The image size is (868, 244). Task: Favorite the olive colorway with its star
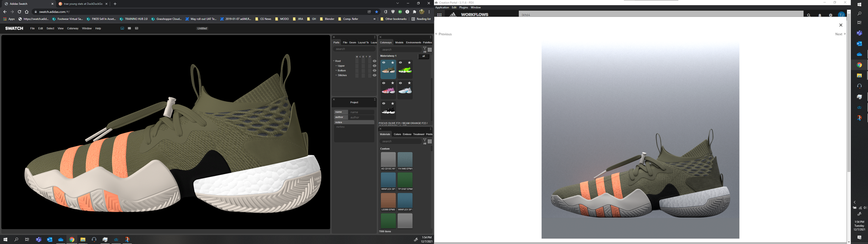(x=393, y=63)
